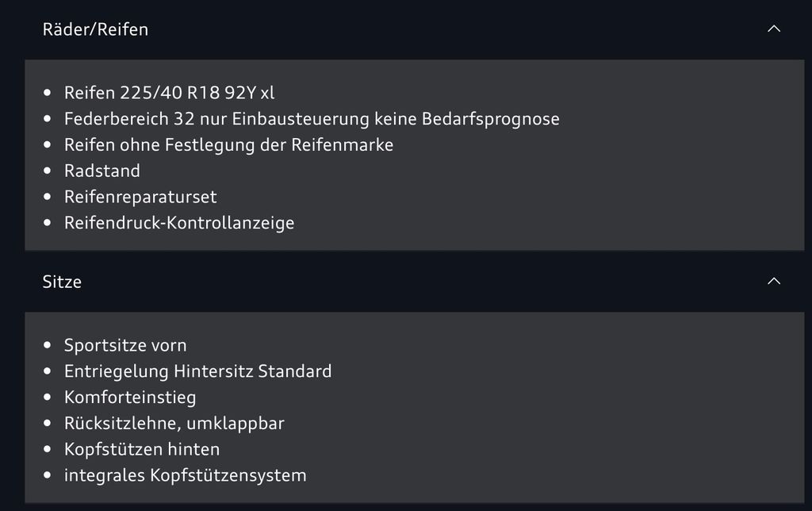This screenshot has width=812, height=511.
Task: Click 'Rücksitzlehne, umklappbar' entry
Action: pyautogui.click(x=174, y=424)
